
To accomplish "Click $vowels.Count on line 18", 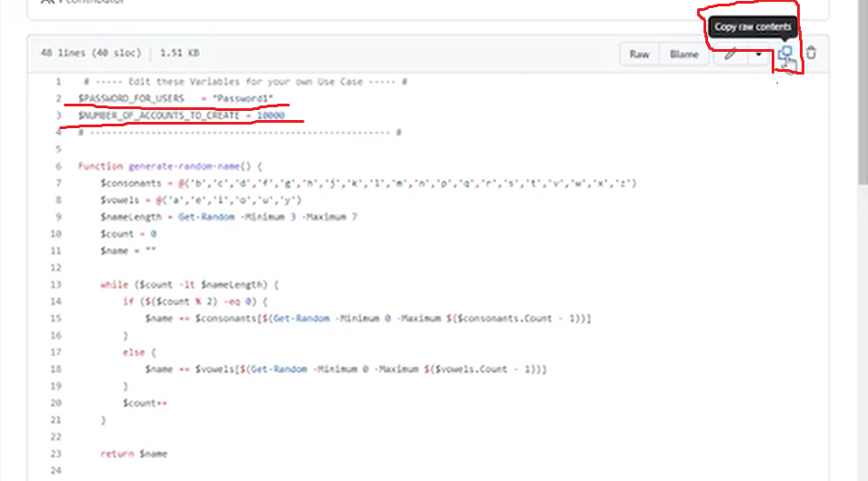I will pos(472,369).
